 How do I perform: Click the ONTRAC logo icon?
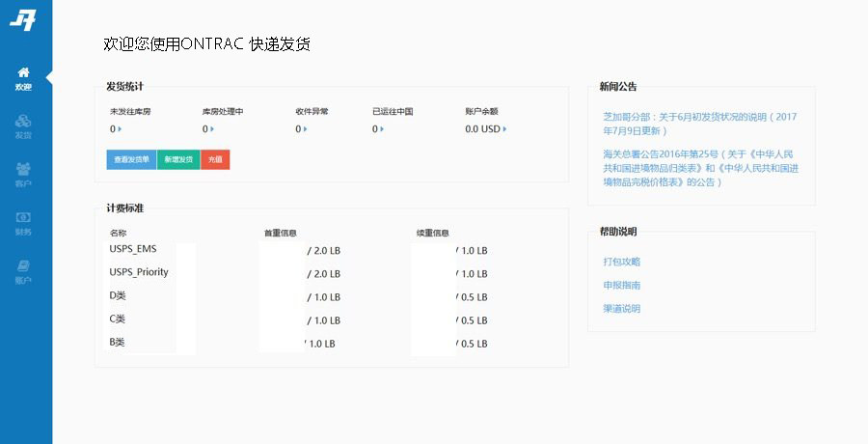click(x=23, y=20)
